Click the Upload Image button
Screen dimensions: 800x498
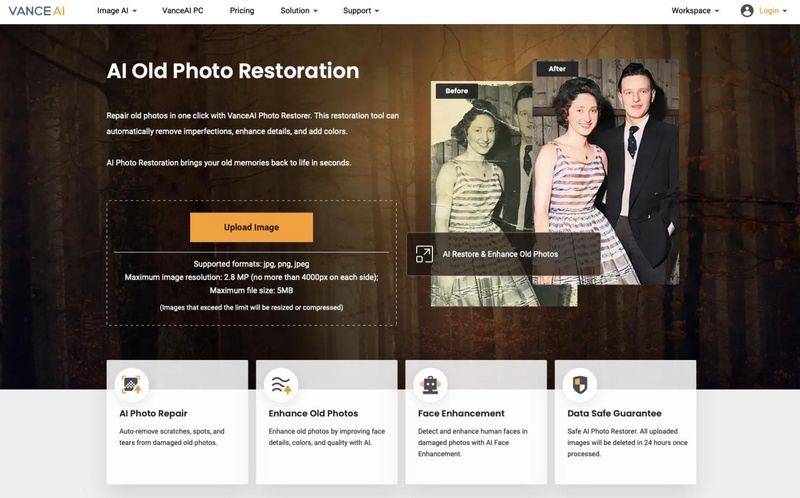point(252,227)
